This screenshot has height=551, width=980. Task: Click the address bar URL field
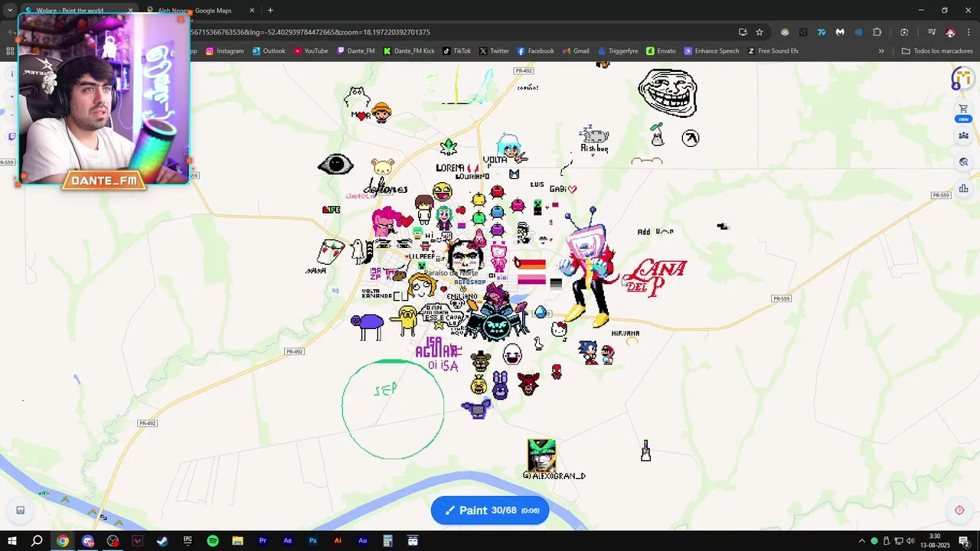point(459,32)
